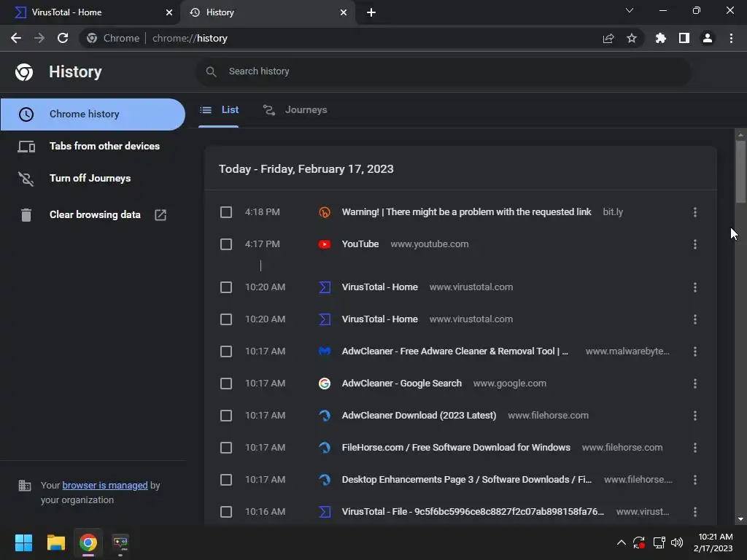
Task: Click the share page icon in address bar
Action: click(608, 39)
